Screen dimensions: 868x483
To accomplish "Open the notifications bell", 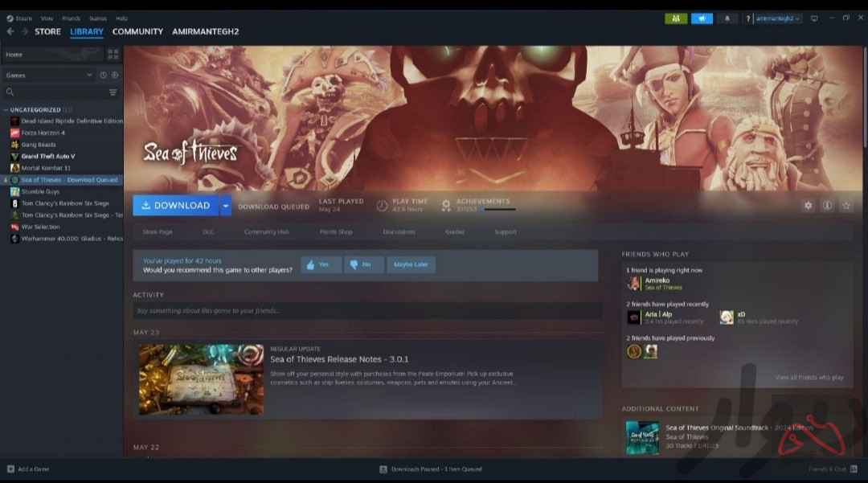I will coord(727,18).
